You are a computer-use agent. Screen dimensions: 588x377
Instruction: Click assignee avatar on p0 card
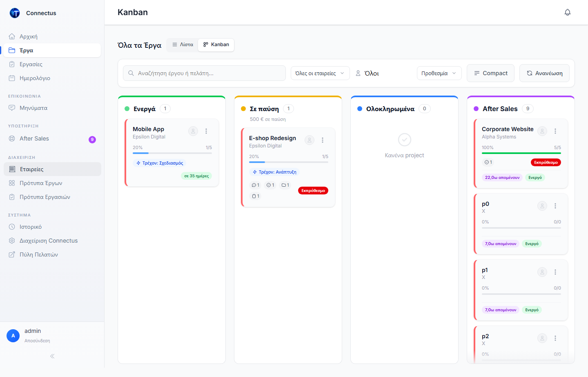pyautogui.click(x=542, y=206)
